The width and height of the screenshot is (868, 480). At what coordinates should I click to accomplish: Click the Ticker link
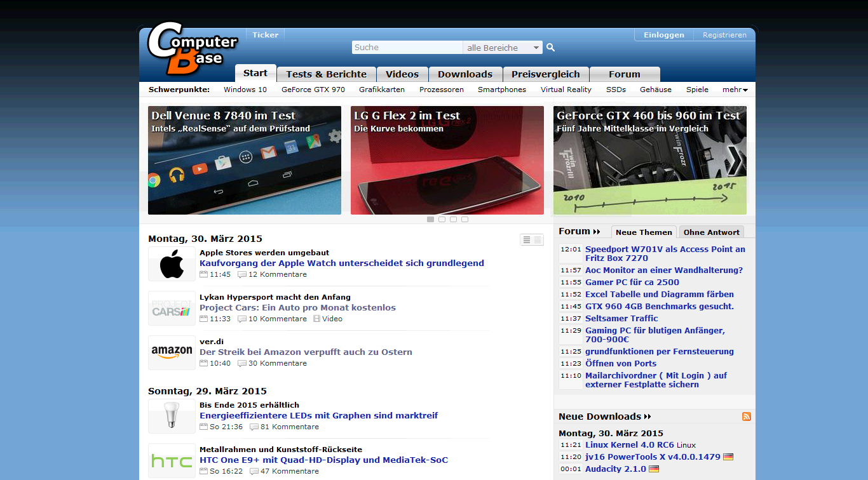pyautogui.click(x=266, y=35)
